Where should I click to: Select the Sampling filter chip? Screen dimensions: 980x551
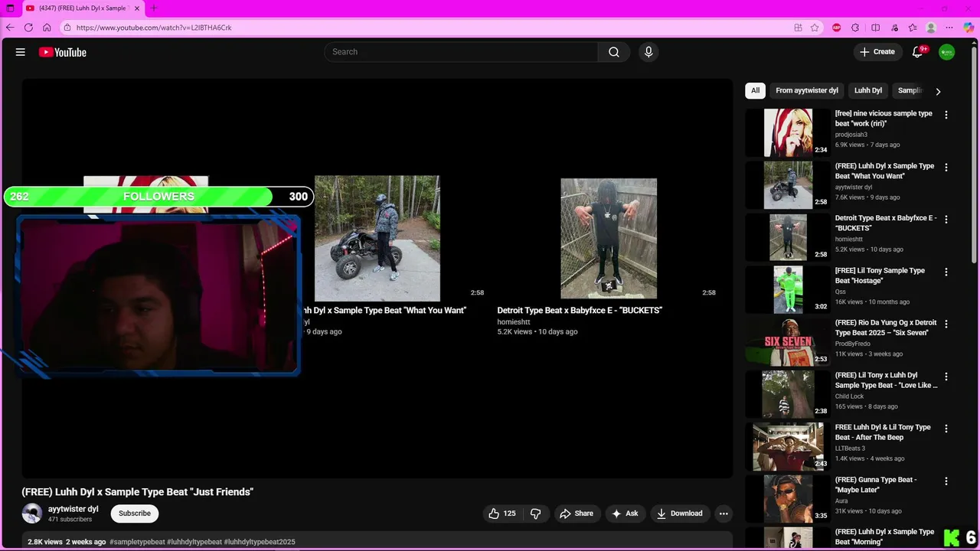[x=910, y=90]
